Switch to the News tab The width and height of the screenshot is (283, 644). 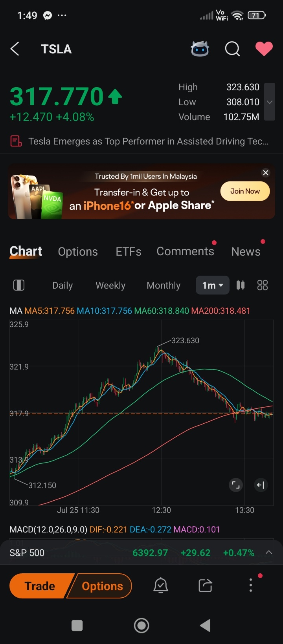246,252
